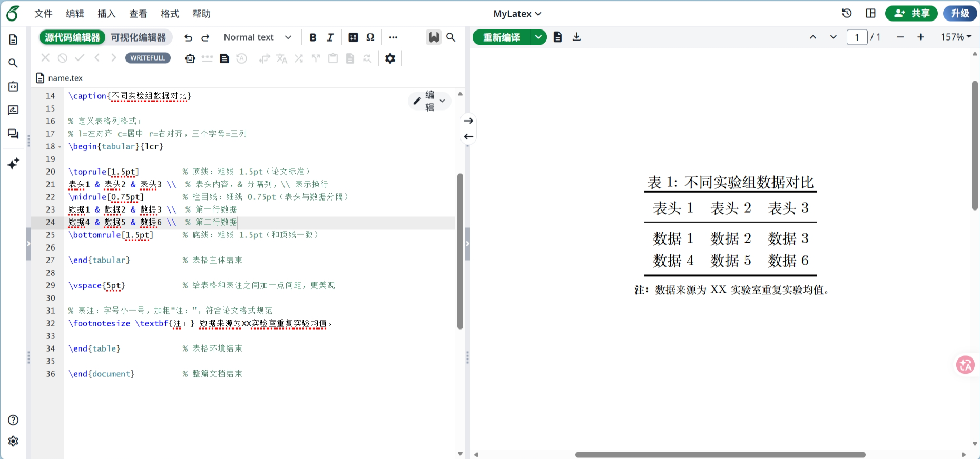Open the 编辑 menu
The image size is (980, 459).
pyautogui.click(x=75, y=14)
